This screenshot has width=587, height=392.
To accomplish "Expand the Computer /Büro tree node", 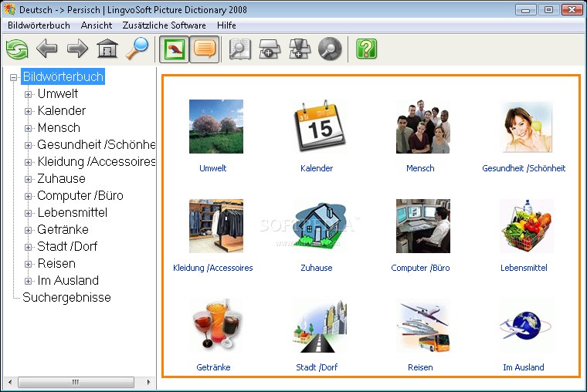I will coord(28,196).
